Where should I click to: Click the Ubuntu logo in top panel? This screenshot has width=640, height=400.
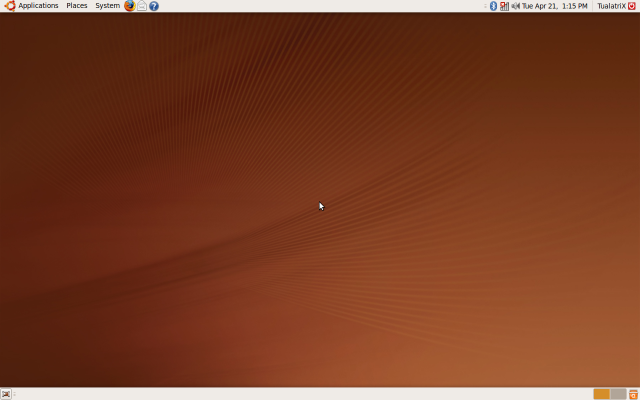(9, 6)
